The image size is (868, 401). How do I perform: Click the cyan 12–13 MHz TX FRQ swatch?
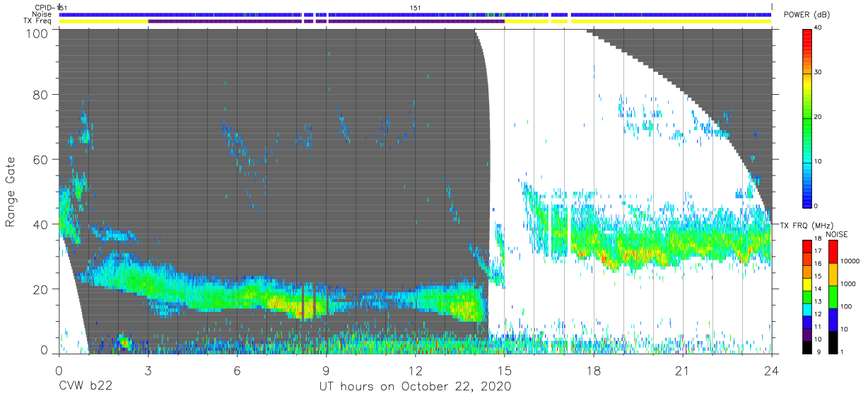coord(807,309)
